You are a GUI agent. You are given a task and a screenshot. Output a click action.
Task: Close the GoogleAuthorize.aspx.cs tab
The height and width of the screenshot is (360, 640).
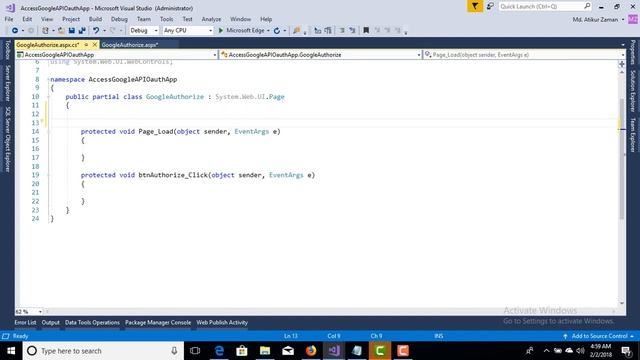click(95, 44)
